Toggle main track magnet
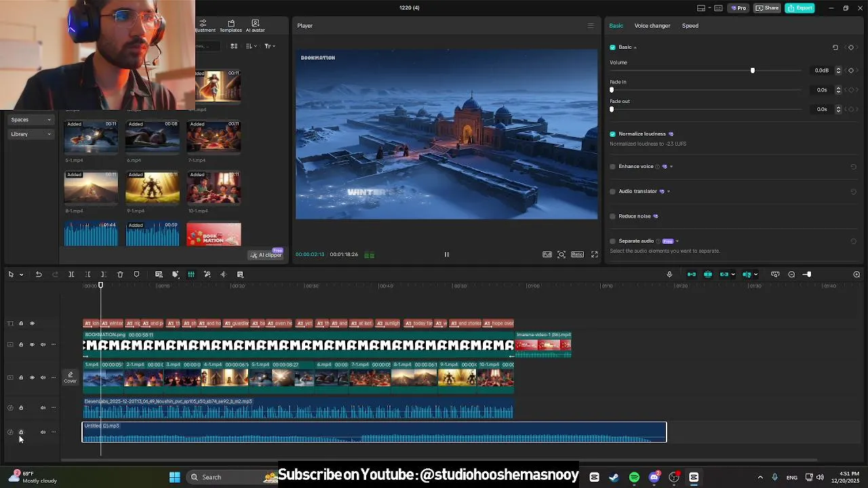This screenshot has height=488, width=868. tap(692, 274)
